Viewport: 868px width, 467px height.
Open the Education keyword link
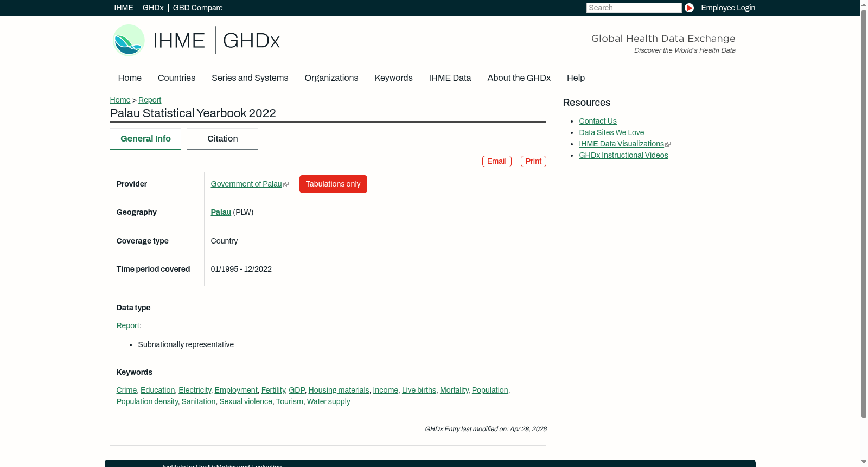(158, 391)
